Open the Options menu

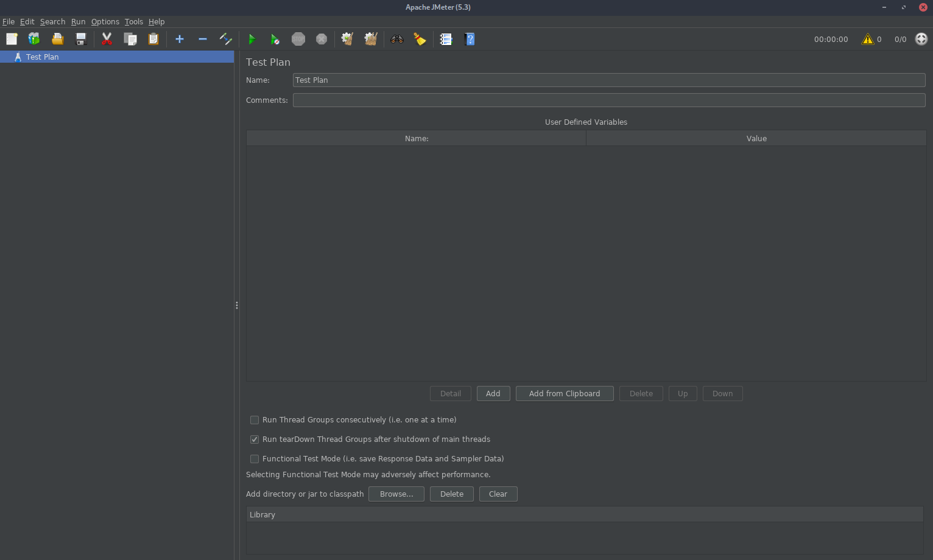105,21
